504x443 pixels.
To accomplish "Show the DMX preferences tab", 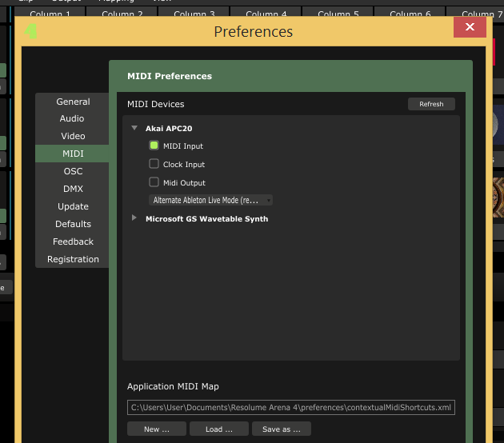I will point(73,189).
